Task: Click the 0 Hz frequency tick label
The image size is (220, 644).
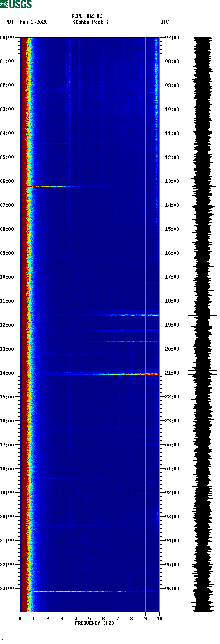Action: 20,619
